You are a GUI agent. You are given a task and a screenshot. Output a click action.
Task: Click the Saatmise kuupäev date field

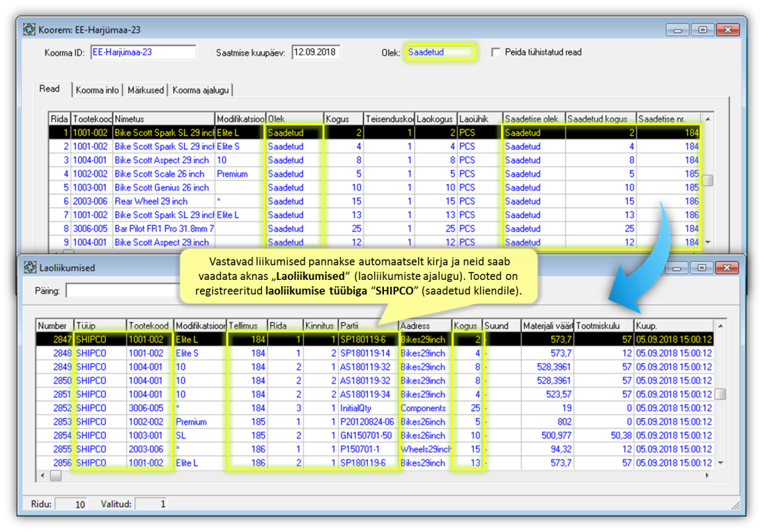[x=315, y=52]
